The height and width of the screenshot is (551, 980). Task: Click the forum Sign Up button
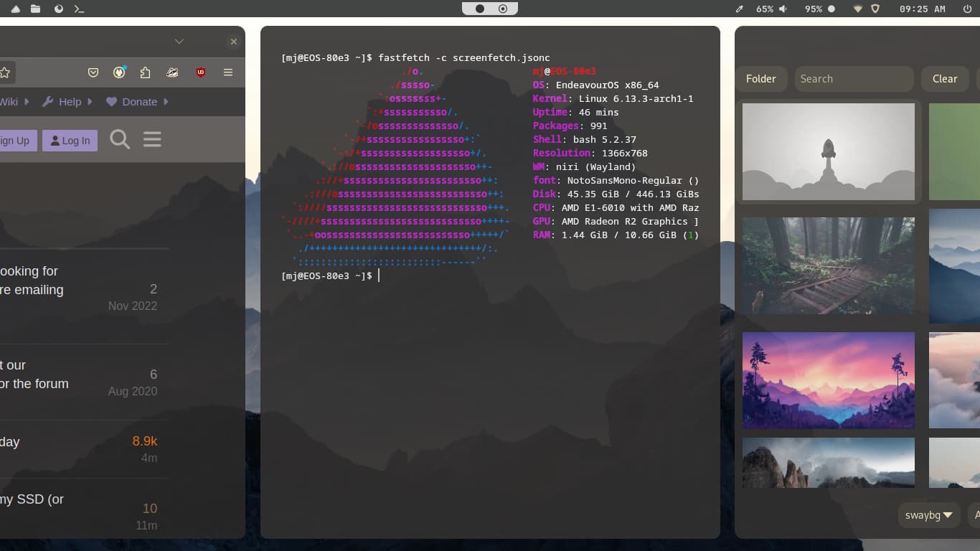pyautogui.click(x=17, y=140)
